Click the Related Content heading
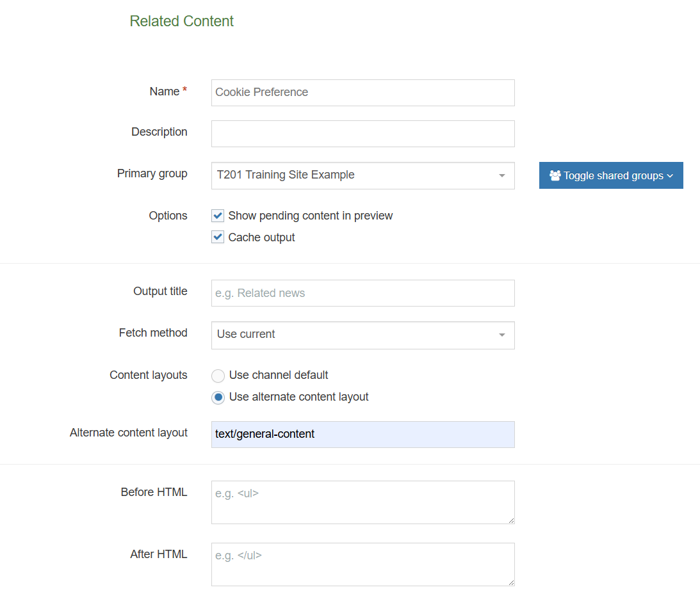Viewport: 700px width, 608px height. pyautogui.click(x=181, y=21)
